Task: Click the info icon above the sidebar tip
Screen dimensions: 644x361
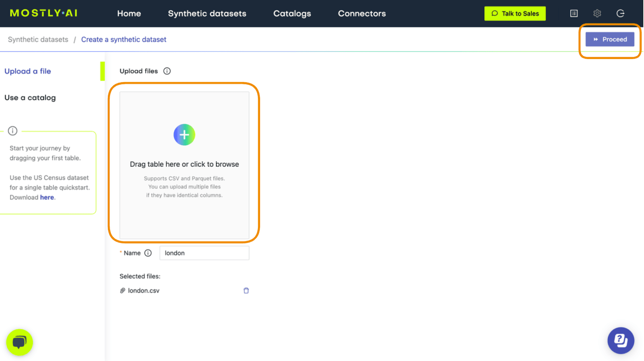Action: click(x=13, y=131)
